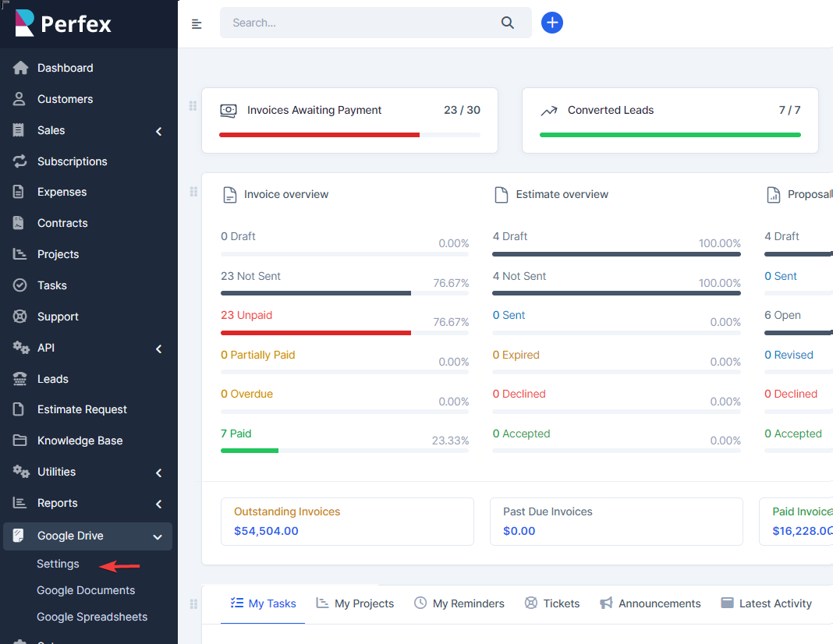833x644 pixels.
Task: Switch to the My Projects tab
Action: click(x=355, y=603)
